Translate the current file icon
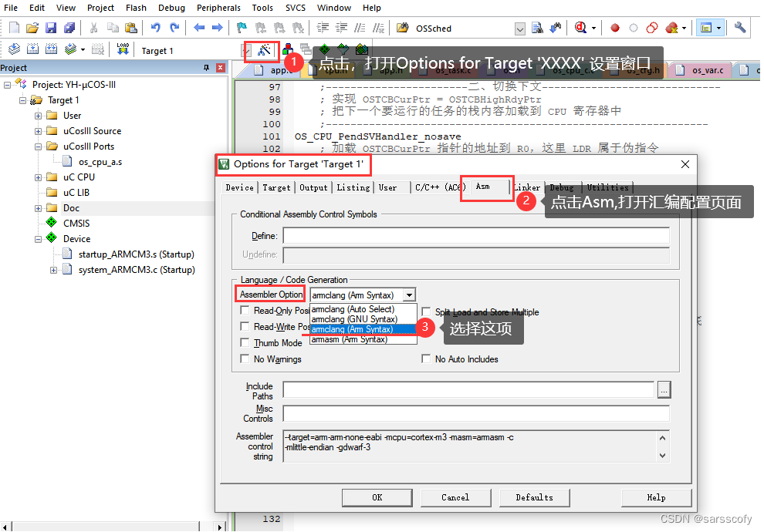 (x=15, y=49)
